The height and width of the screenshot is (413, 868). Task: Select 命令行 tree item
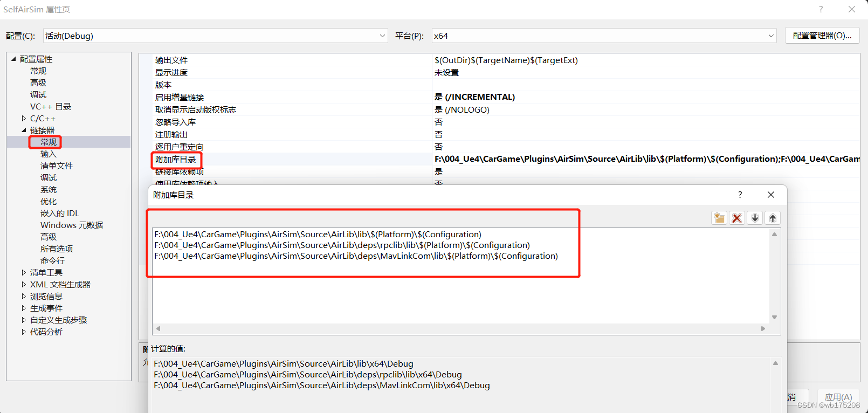click(52, 260)
